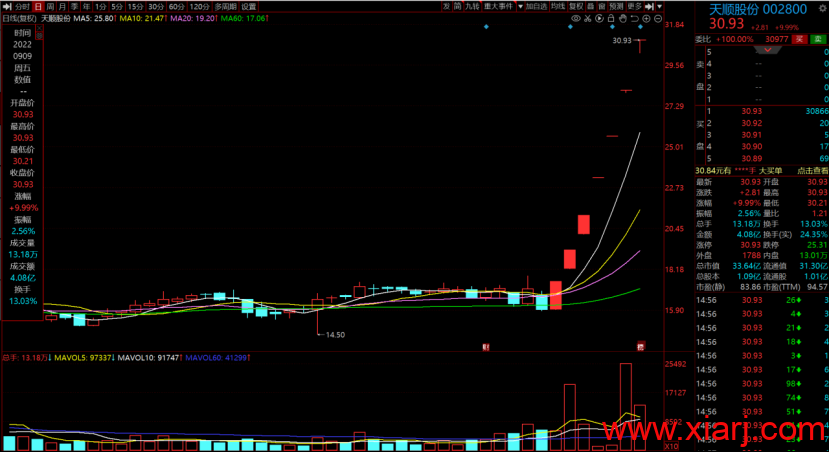Click the MA10: 21.47 indicator label

click(143, 19)
